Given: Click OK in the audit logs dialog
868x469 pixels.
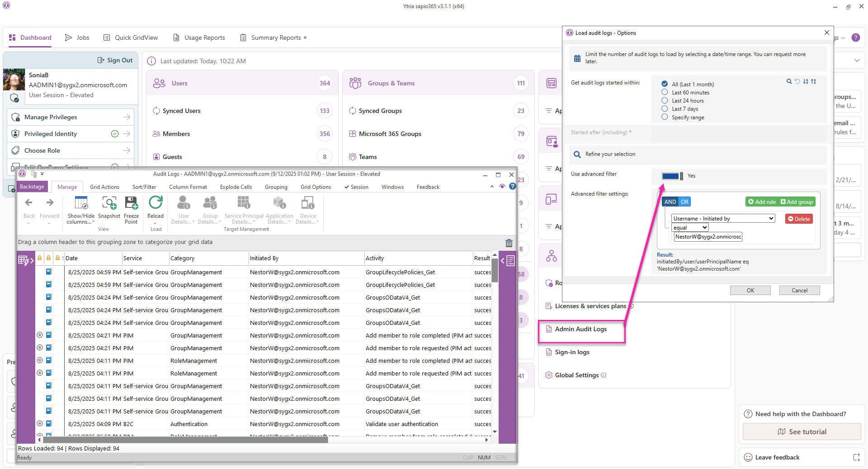Looking at the screenshot, I should tap(750, 291).
